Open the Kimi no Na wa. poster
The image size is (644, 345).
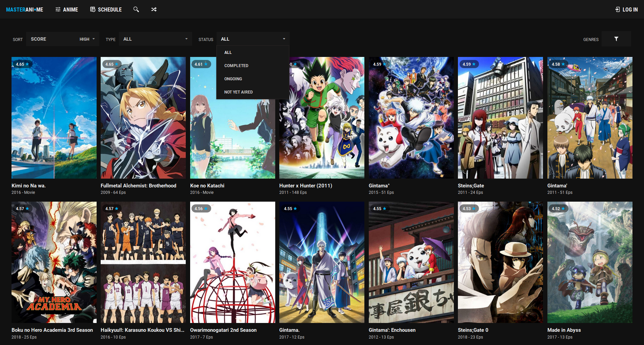click(x=54, y=118)
